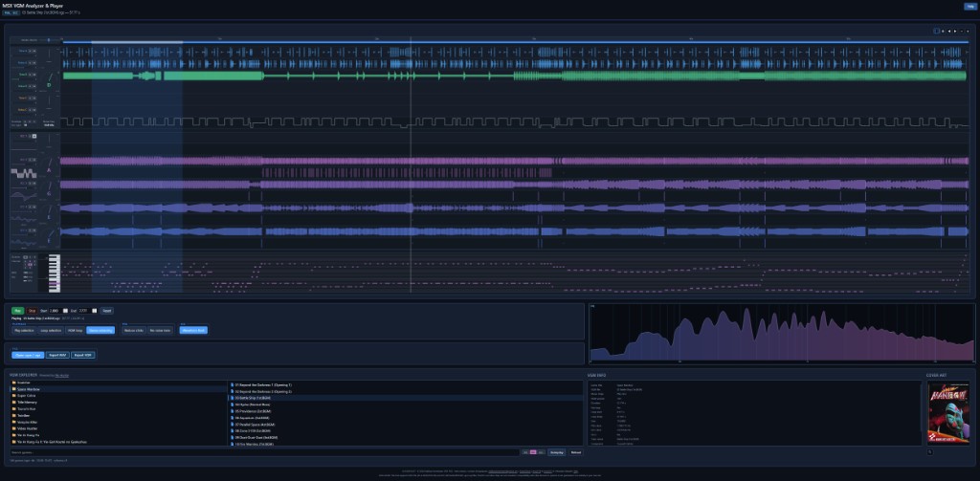This screenshot has height=481, width=980.
Task: Select the 09 Duel-Duel-Duel track
Action: [406, 437]
